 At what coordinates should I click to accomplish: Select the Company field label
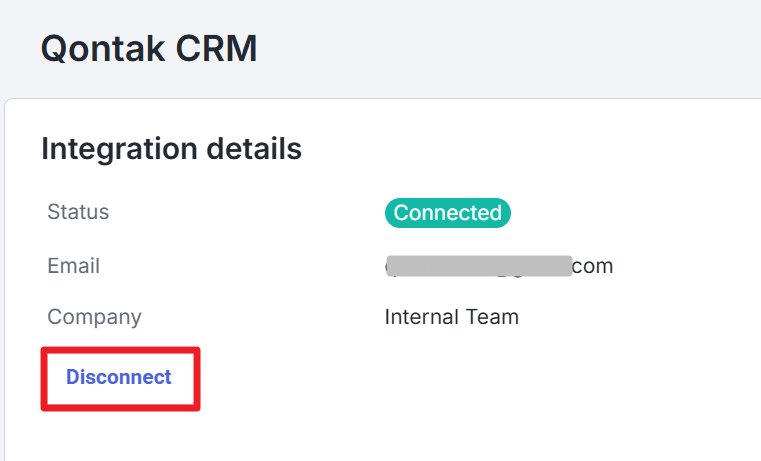point(94,317)
